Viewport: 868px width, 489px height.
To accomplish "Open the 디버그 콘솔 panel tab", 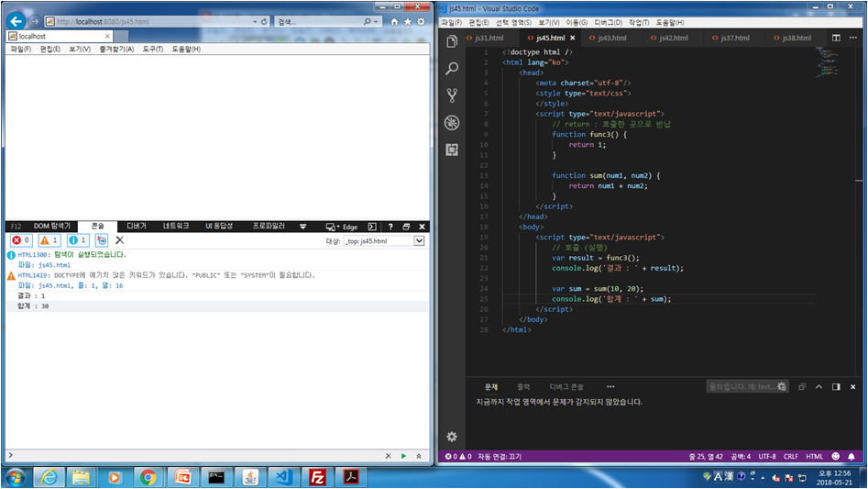I will pos(566,386).
